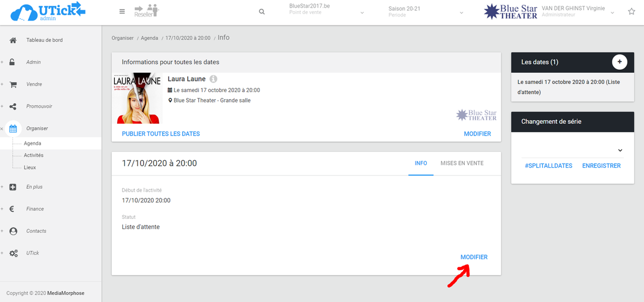This screenshot has height=302, width=644.
Task: Click the Laura Laune poster thumbnail
Action: (x=138, y=98)
